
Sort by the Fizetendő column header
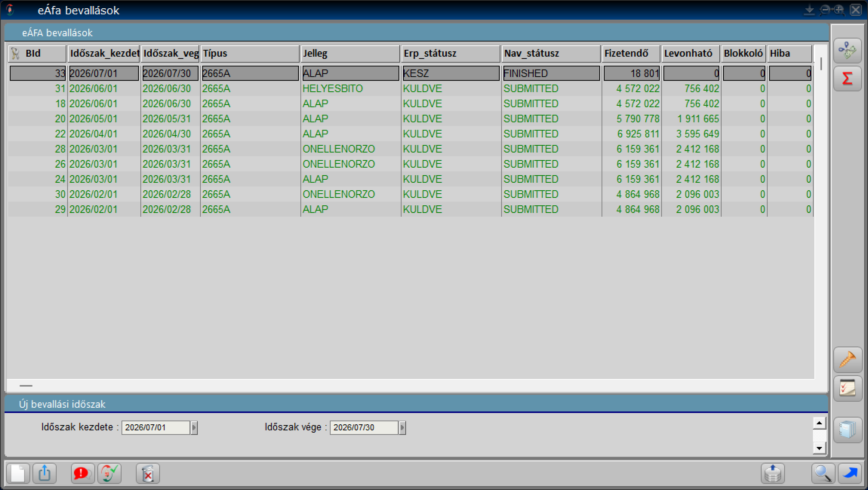[x=631, y=53]
